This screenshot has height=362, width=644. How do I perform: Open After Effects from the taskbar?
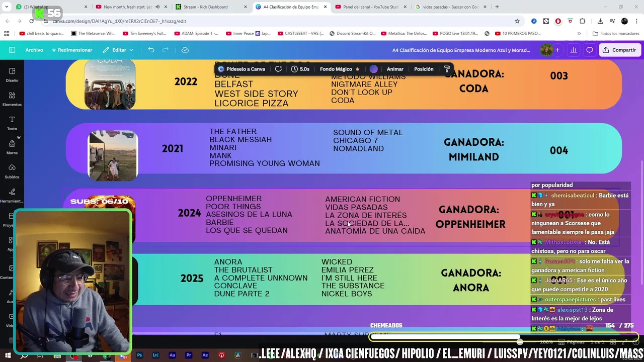pos(205,355)
